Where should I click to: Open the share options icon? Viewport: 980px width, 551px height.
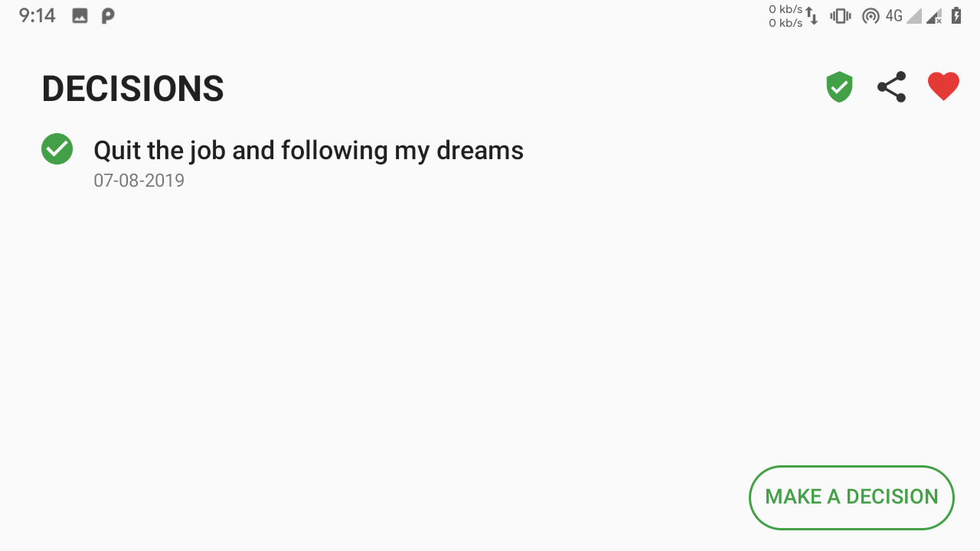(891, 87)
